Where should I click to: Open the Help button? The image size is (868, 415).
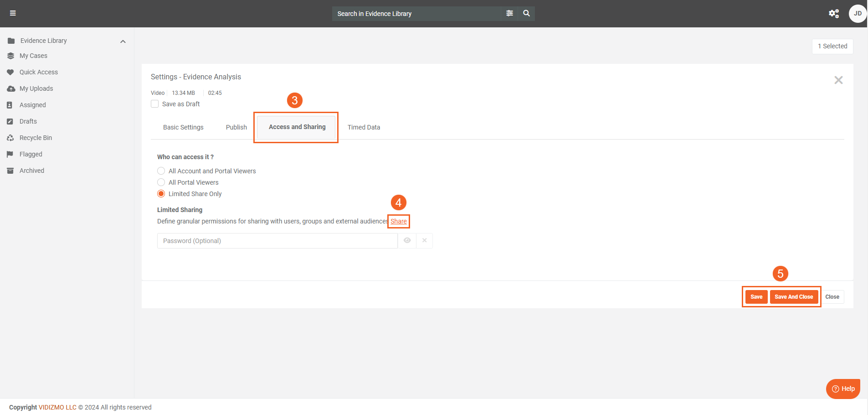click(843, 389)
